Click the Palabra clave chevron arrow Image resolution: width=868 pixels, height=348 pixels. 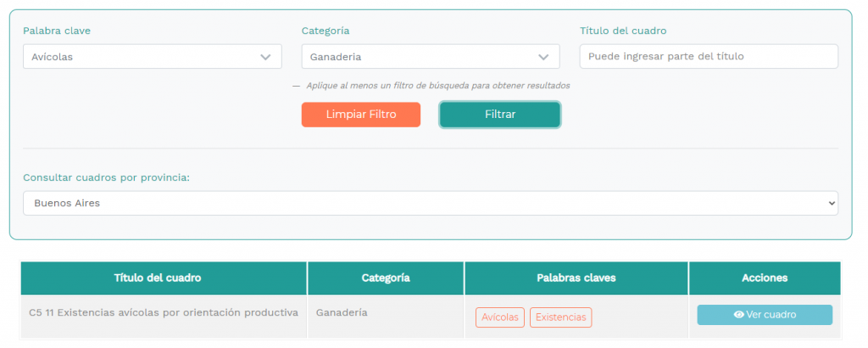pos(265,57)
